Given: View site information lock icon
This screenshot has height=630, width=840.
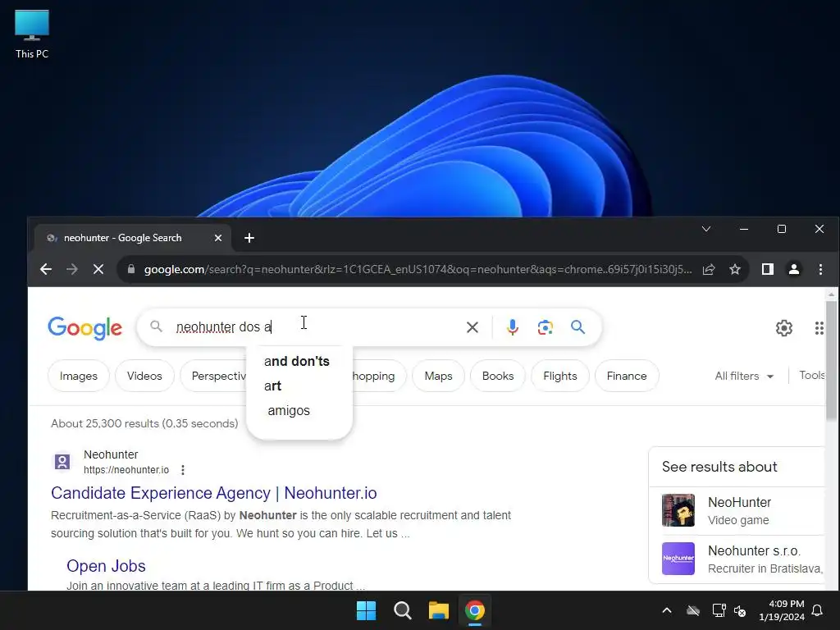Looking at the screenshot, I should click(x=131, y=269).
